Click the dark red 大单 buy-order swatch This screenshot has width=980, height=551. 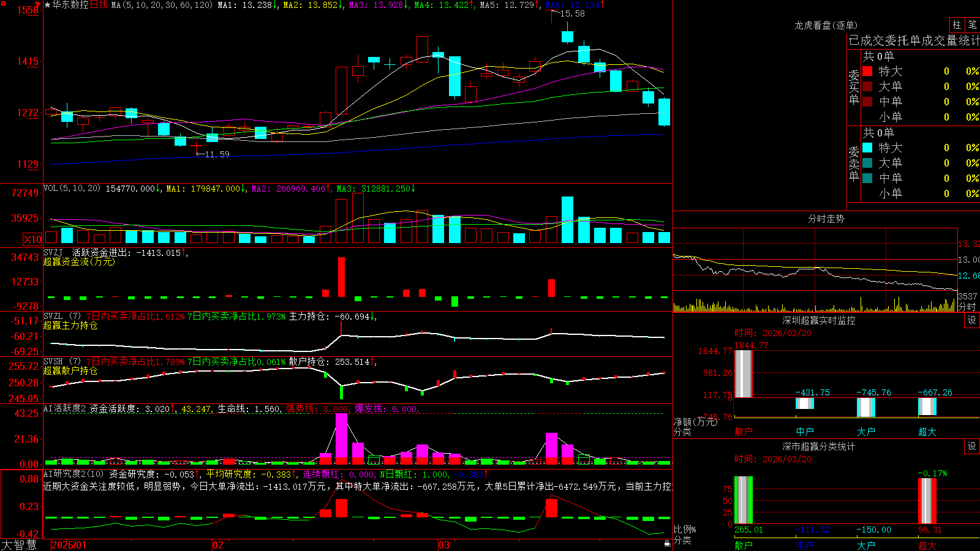point(867,86)
